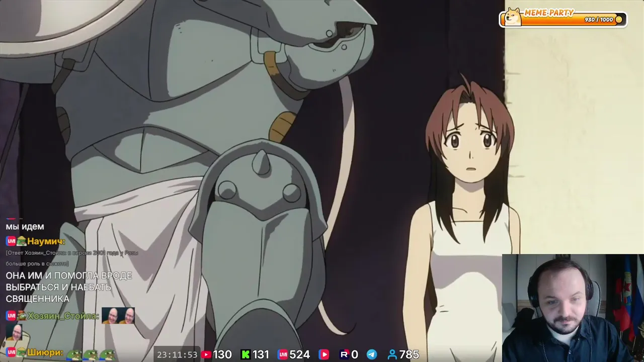Click the 23:11:53 clock display
The height and width of the screenshot is (362, 644).
(x=177, y=354)
